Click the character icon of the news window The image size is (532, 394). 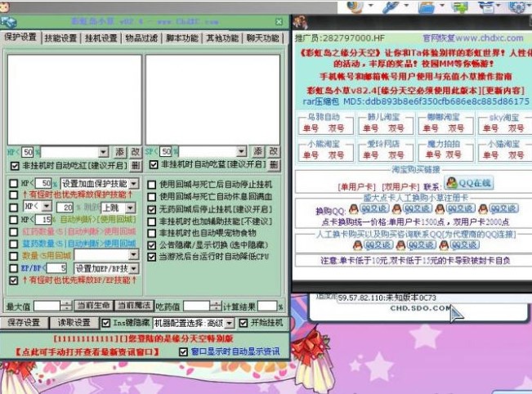point(300,23)
